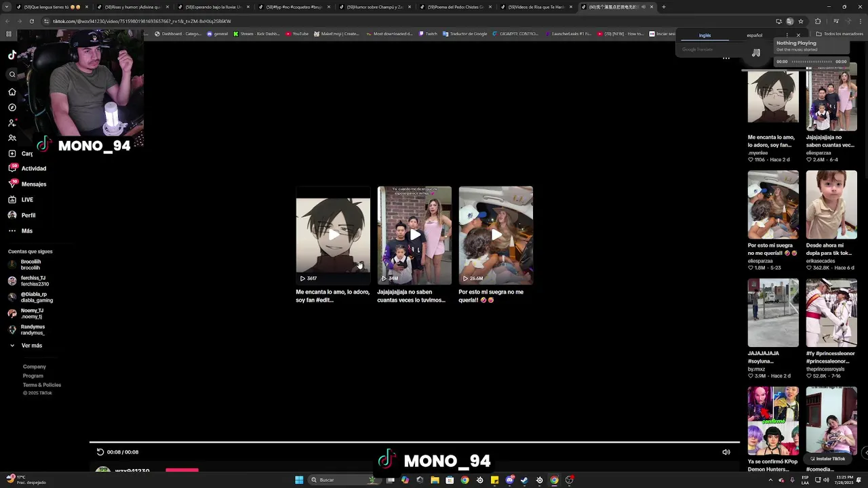
Task: Switch to 'Esperando bajo la lluvia' tab
Action: [214, 7]
